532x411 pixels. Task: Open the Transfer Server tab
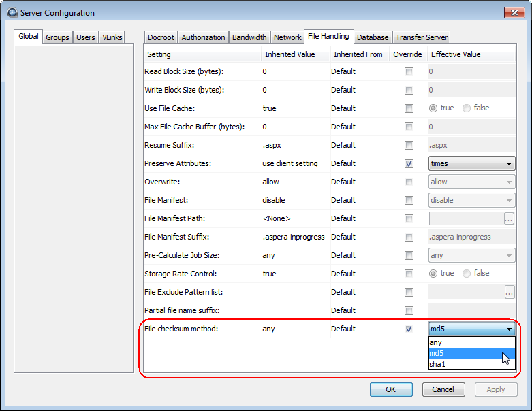click(422, 37)
